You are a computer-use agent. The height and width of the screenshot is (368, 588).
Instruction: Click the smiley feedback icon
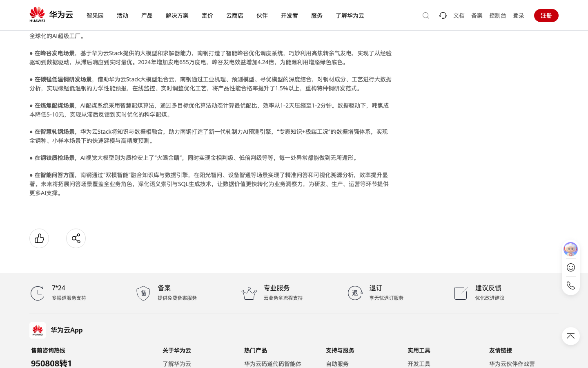(x=571, y=267)
